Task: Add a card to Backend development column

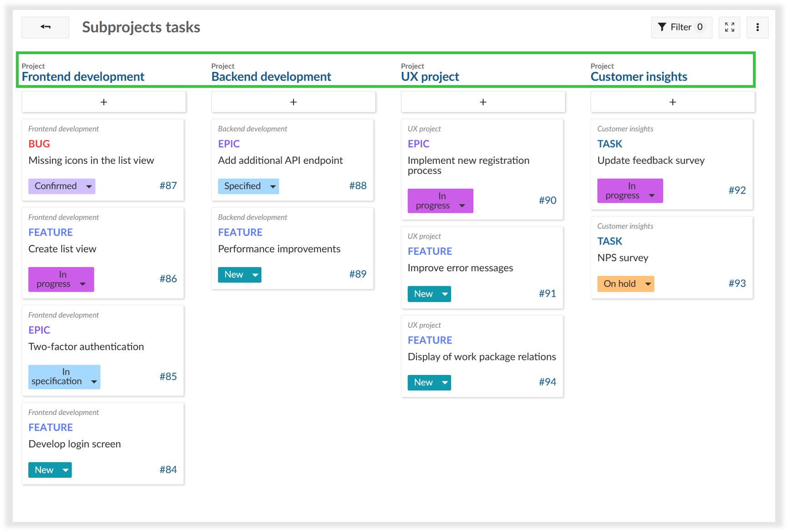Action: click(293, 101)
